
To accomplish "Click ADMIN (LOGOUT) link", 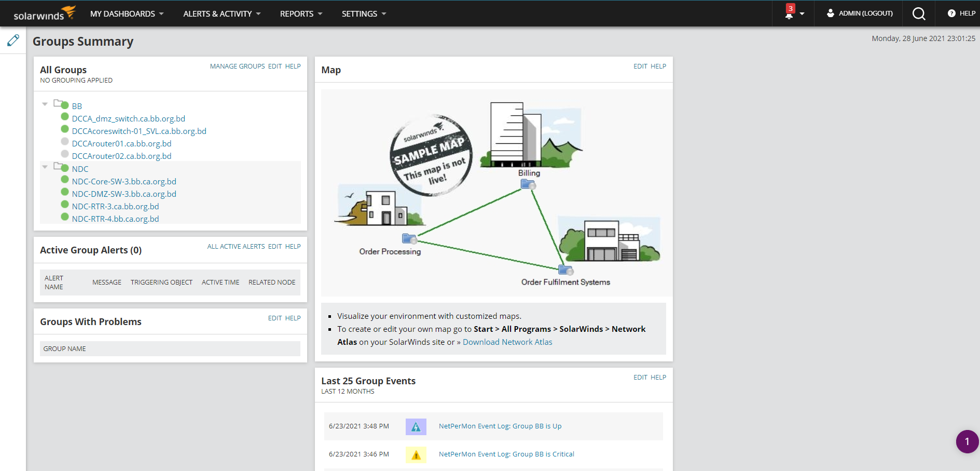I will pos(865,14).
